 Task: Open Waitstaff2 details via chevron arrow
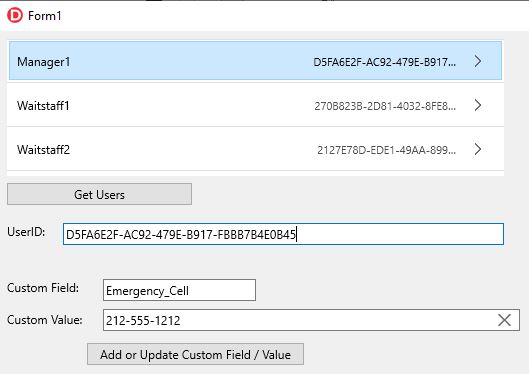pyautogui.click(x=478, y=149)
